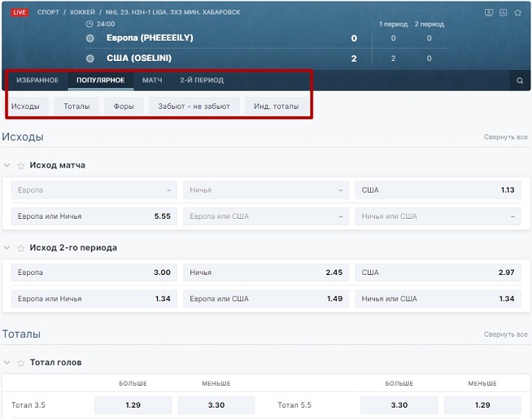532x419 pixels.
Task: Add match to favorites with header star
Action: (517, 13)
